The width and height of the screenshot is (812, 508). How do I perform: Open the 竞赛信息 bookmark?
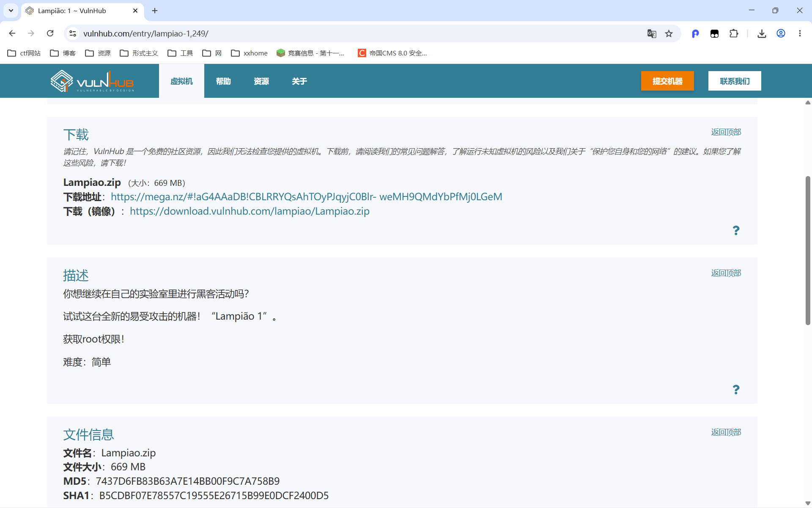310,53
